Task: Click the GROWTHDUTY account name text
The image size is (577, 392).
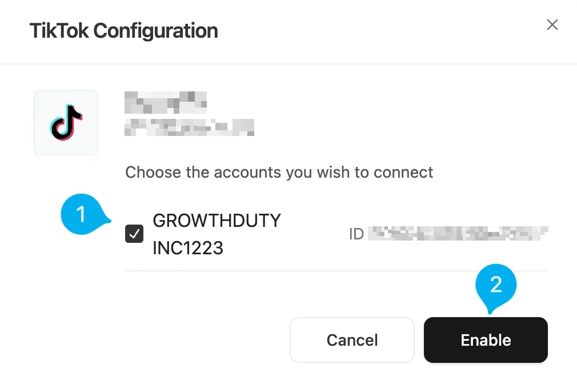Action: tap(217, 221)
